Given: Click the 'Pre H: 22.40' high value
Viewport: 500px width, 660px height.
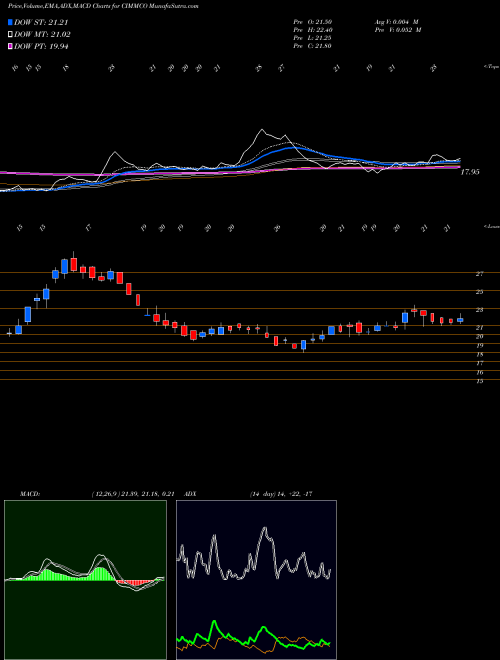Looking at the screenshot, I should 313,30.
